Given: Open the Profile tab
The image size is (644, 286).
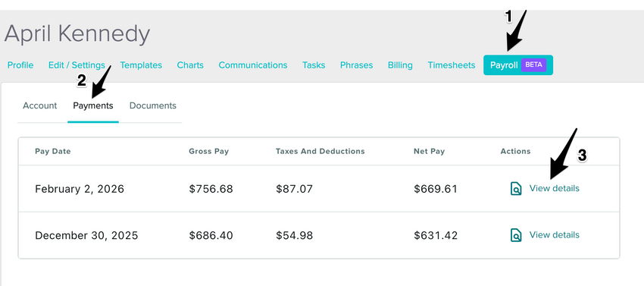Looking at the screenshot, I should pyautogui.click(x=20, y=65).
